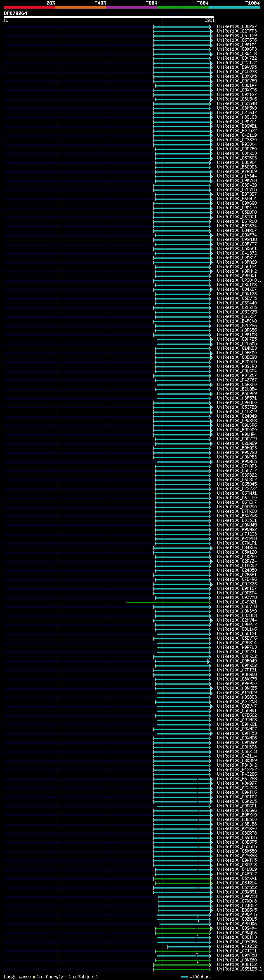The width and height of the screenshot is (264, 980).
Task: Select hit UniRef100_A3C132
Action: 237,965
